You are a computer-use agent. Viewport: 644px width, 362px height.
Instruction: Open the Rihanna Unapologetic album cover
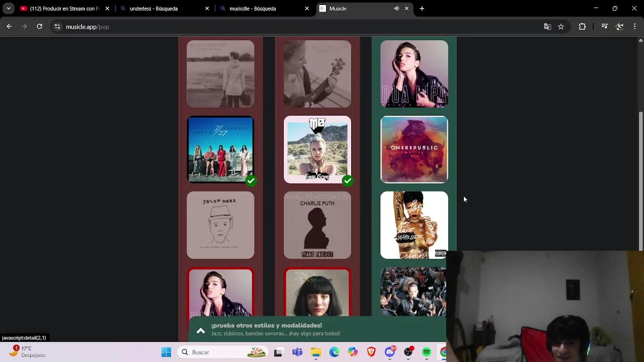[414, 225]
